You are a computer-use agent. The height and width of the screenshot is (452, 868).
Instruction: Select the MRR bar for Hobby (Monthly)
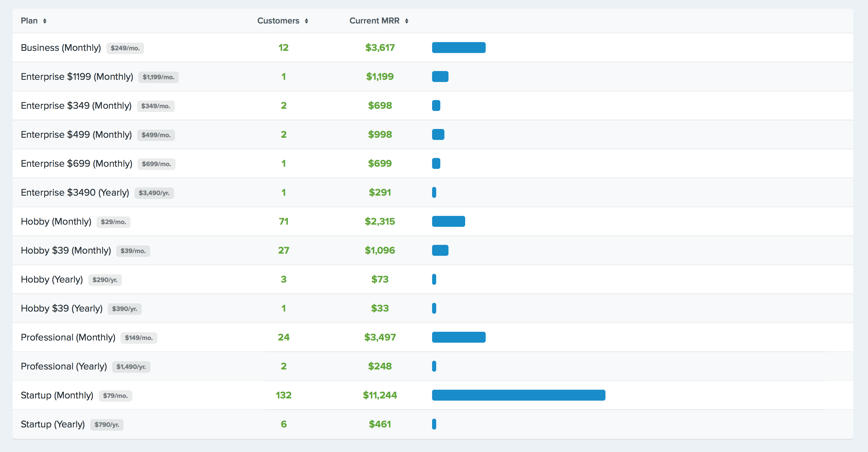[449, 221]
